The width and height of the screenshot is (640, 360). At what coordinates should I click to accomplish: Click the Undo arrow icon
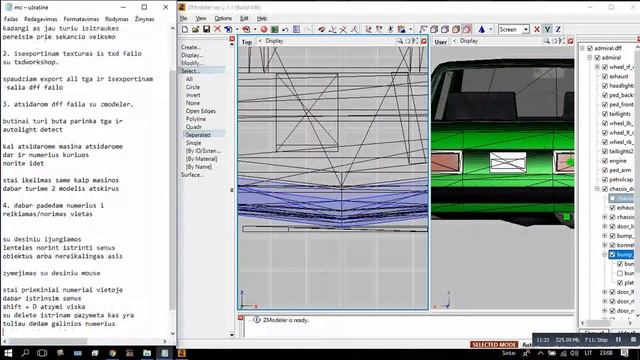coord(285,29)
